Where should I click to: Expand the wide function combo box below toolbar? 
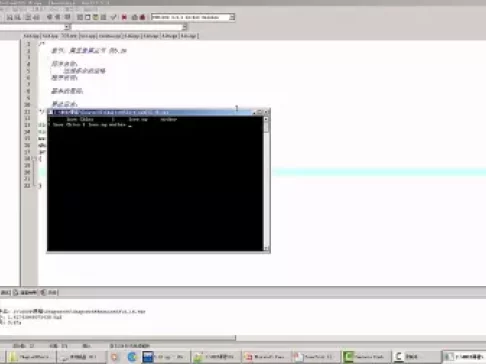pos(128,27)
